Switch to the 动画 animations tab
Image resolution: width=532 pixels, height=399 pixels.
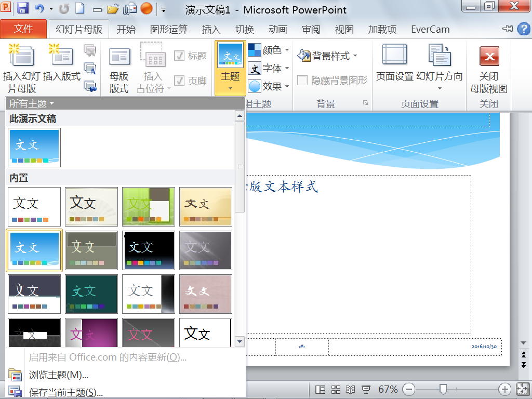[278, 30]
